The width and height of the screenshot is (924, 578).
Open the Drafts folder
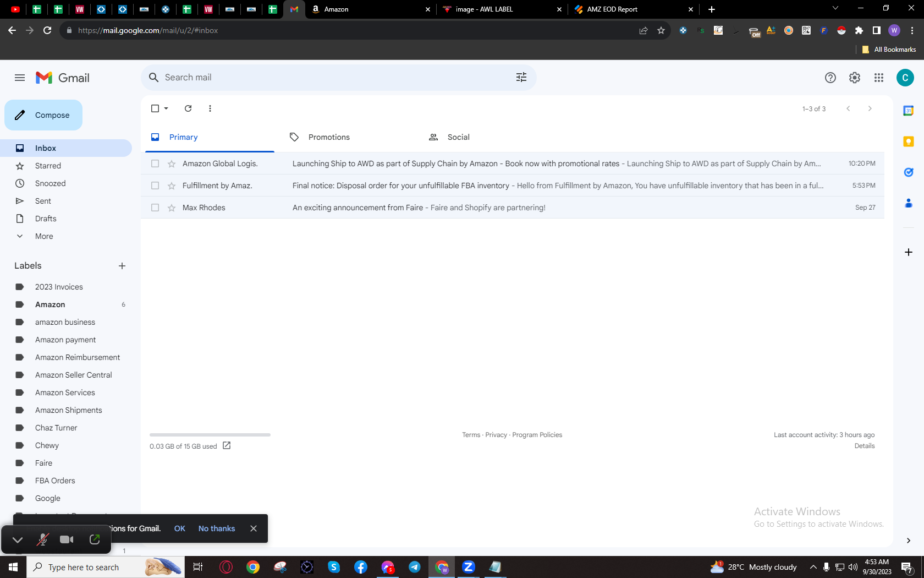pyautogui.click(x=66, y=219)
